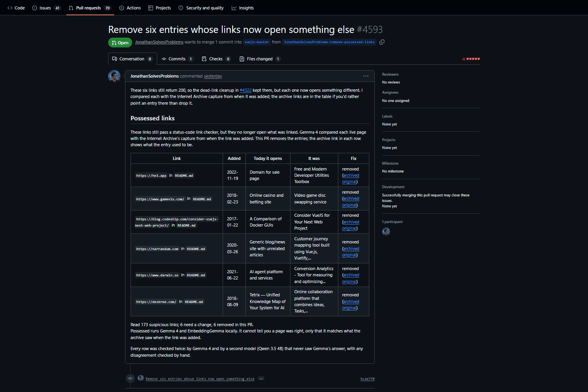The image size is (588, 392).
Task: Open archived original link for deskree row
Action: [350, 305]
